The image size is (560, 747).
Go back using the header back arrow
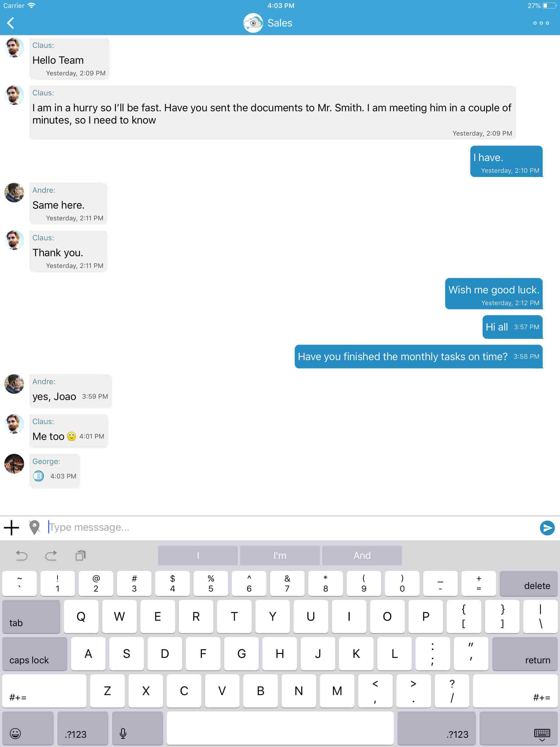tap(11, 23)
